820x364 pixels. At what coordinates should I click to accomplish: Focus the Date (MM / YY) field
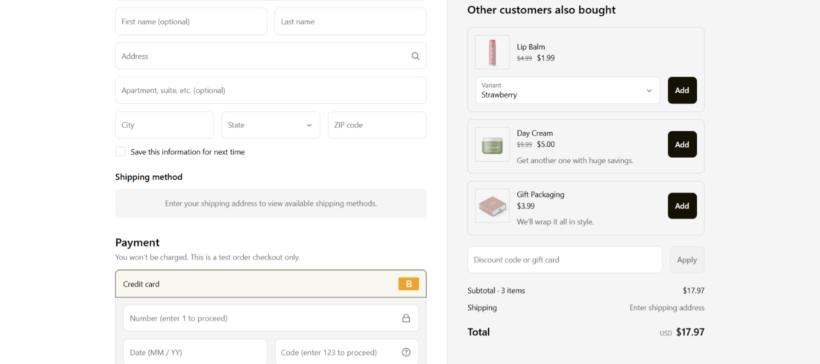pyautogui.click(x=195, y=352)
